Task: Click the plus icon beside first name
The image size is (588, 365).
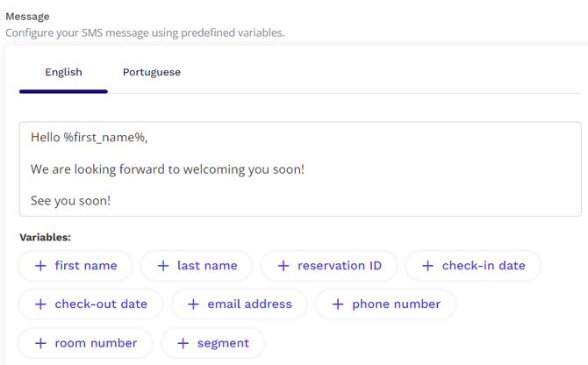Action: tap(40, 266)
